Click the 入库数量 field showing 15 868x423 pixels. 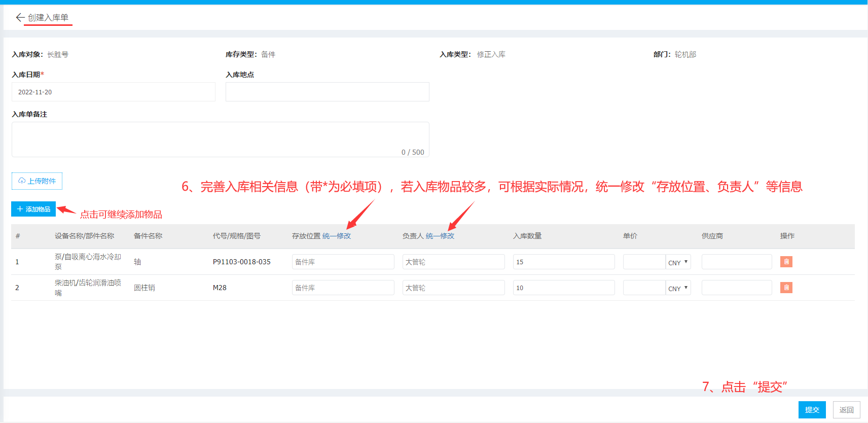[564, 262]
